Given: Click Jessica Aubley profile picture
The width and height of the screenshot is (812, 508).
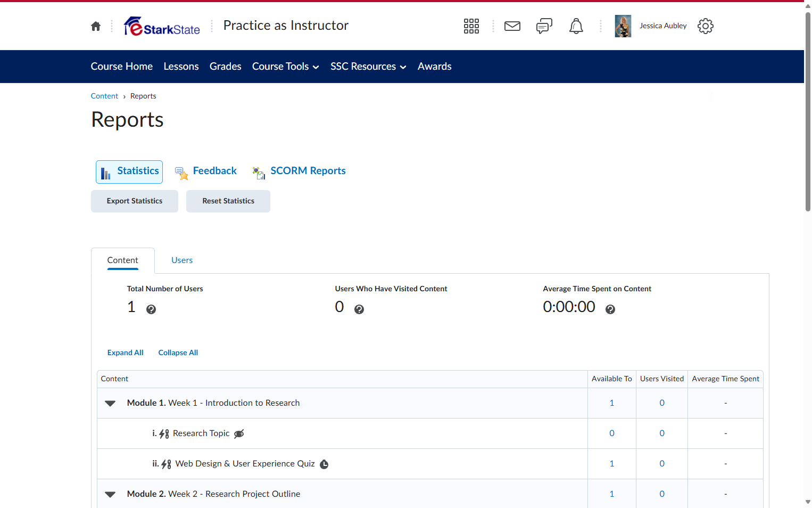Looking at the screenshot, I should click(x=623, y=26).
